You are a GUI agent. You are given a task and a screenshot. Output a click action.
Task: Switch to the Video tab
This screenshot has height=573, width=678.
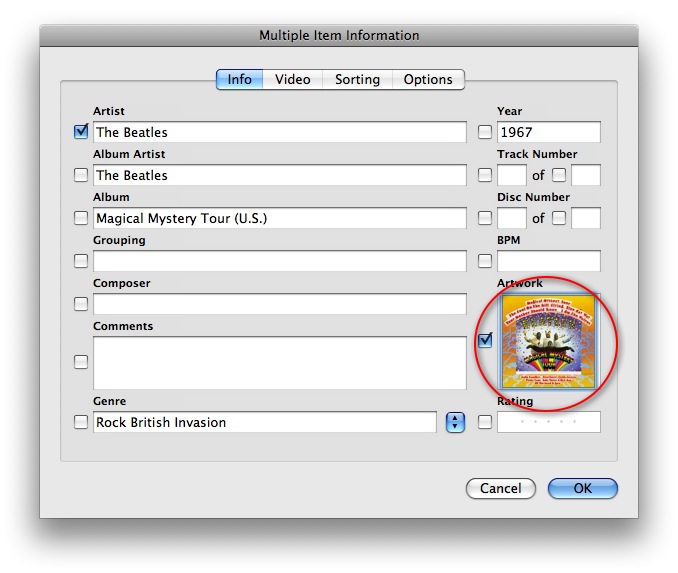(x=293, y=80)
